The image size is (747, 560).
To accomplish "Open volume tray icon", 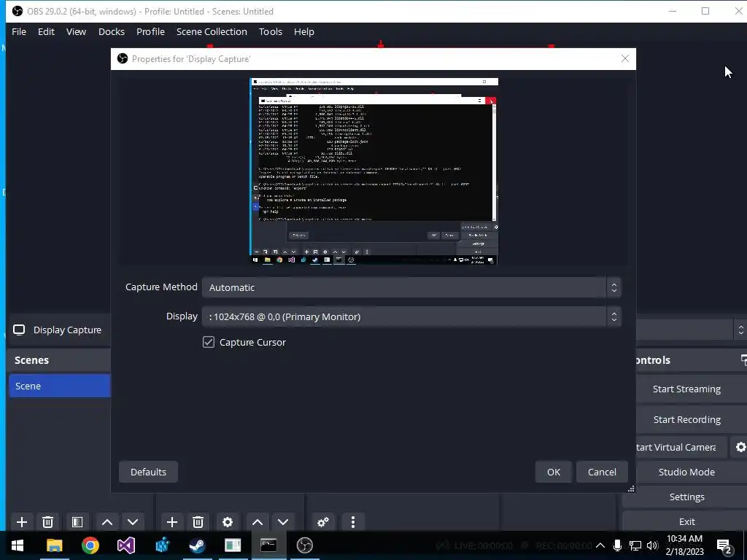I will 652,545.
